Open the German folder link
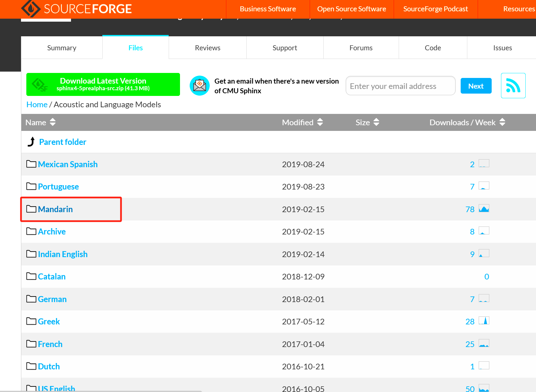The height and width of the screenshot is (392, 536). pyautogui.click(x=52, y=299)
